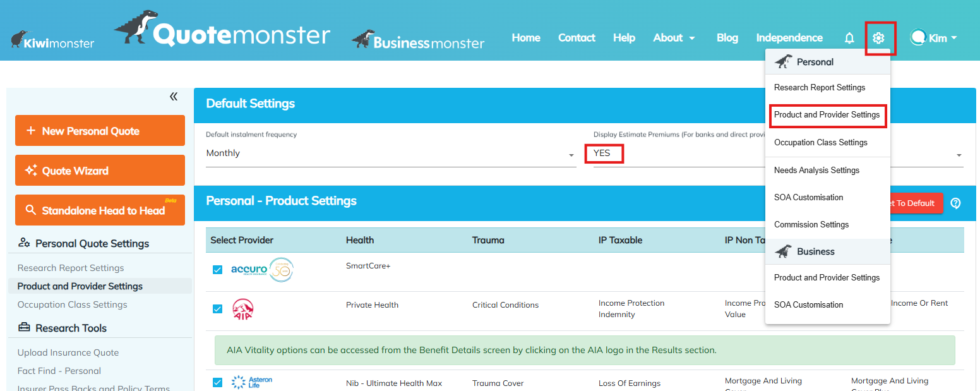Launch the Quote Wizard
Image resolution: width=980 pixels, height=391 pixels.
coord(100,171)
